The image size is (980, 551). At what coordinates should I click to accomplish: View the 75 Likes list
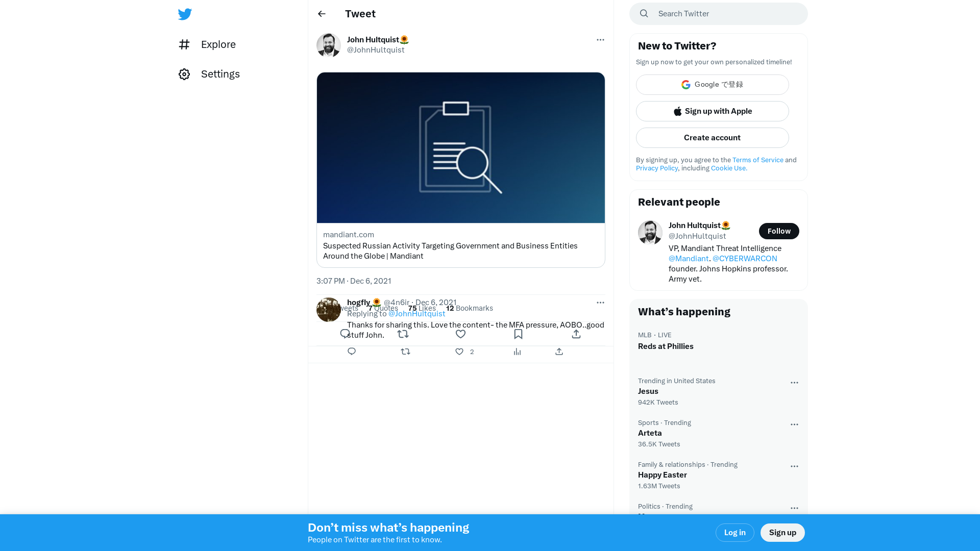pyautogui.click(x=422, y=308)
